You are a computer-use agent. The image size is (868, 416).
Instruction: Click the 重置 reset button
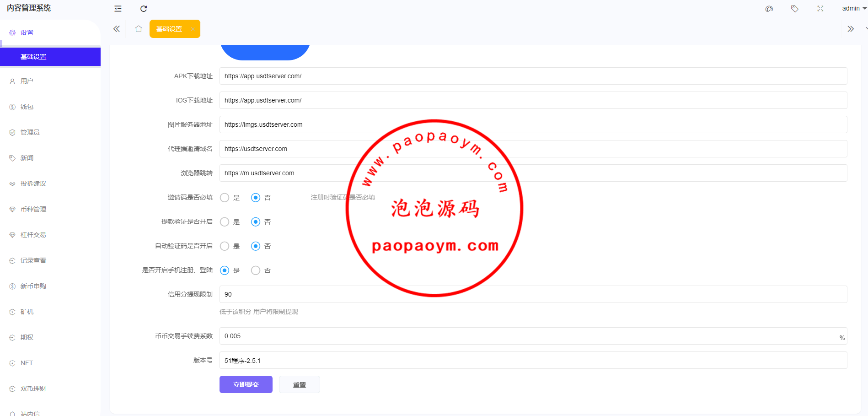coord(300,384)
